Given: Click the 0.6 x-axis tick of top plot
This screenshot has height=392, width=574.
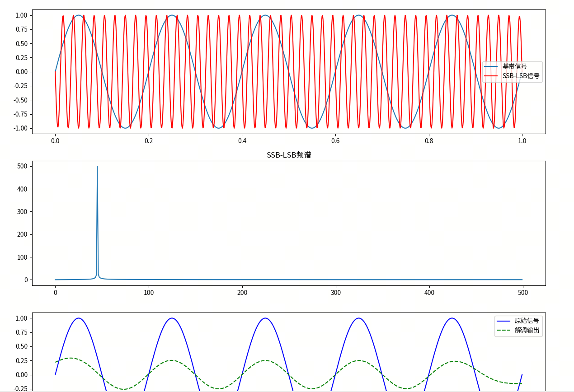Looking at the screenshot, I should point(335,141).
